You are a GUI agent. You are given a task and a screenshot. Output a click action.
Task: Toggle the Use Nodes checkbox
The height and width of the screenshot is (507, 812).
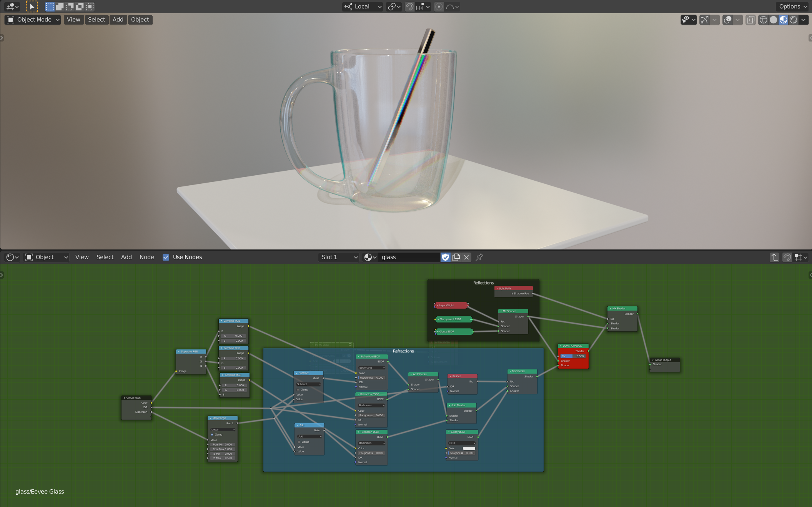point(166,257)
